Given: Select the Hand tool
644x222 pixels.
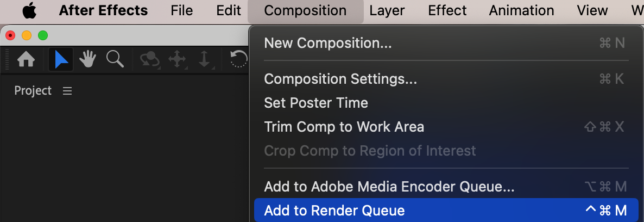Looking at the screenshot, I should tap(88, 59).
